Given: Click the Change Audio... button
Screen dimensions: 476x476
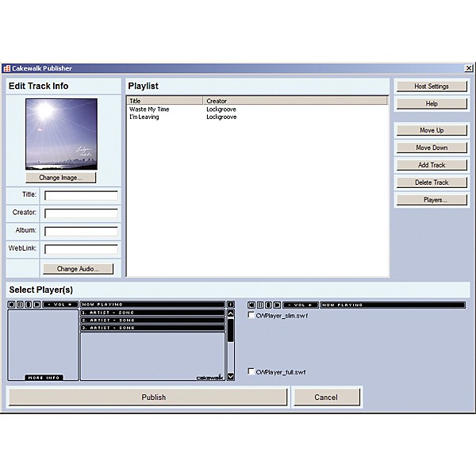Looking at the screenshot, I should [x=78, y=269].
